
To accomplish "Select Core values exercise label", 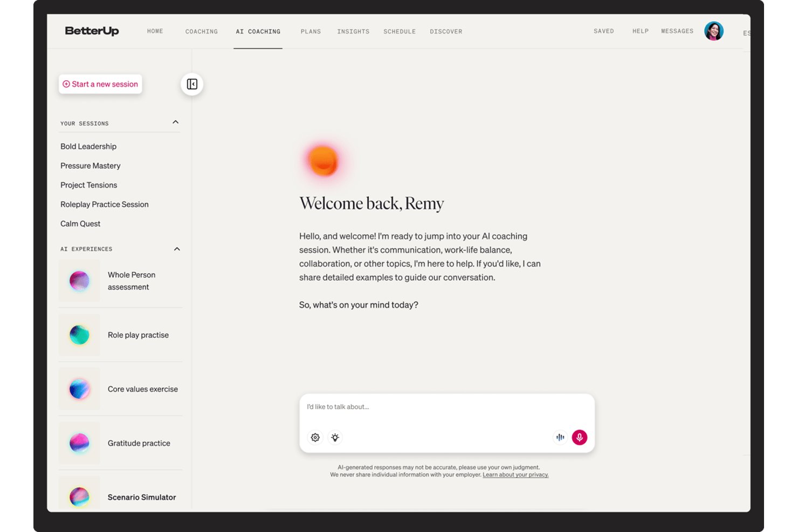I will click(143, 389).
